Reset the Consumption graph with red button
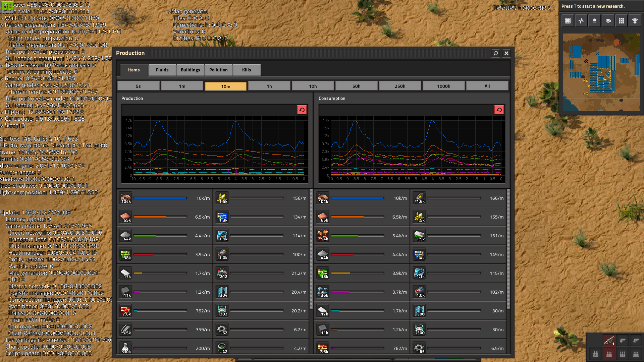Viewport: 644px width, 362px height. click(x=499, y=110)
